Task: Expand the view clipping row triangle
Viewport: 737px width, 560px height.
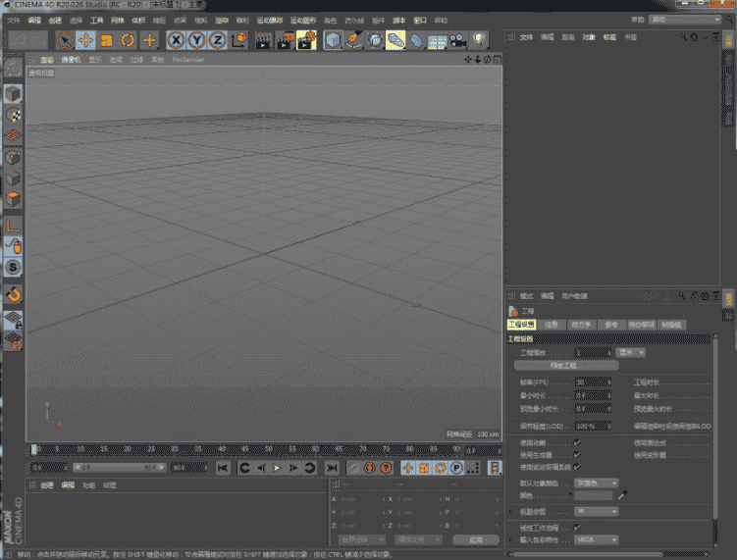Action: pyautogui.click(x=510, y=512)
